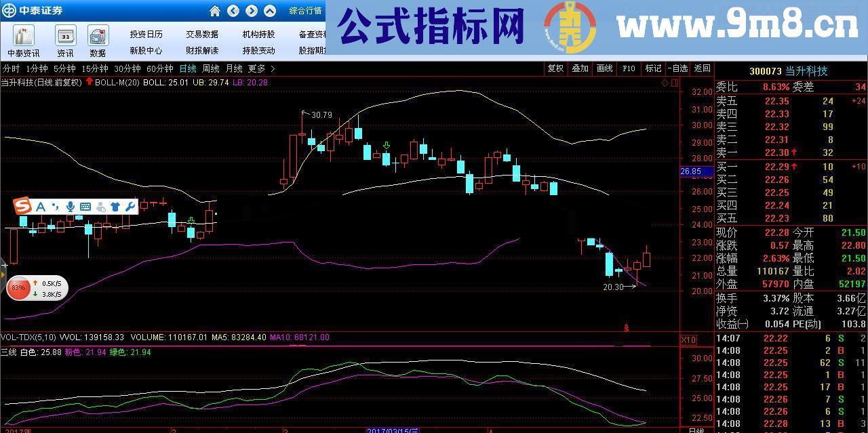Open the 叠加 overlay stock menu
Viewport: 868px width, 433px height.
point(580,68)
